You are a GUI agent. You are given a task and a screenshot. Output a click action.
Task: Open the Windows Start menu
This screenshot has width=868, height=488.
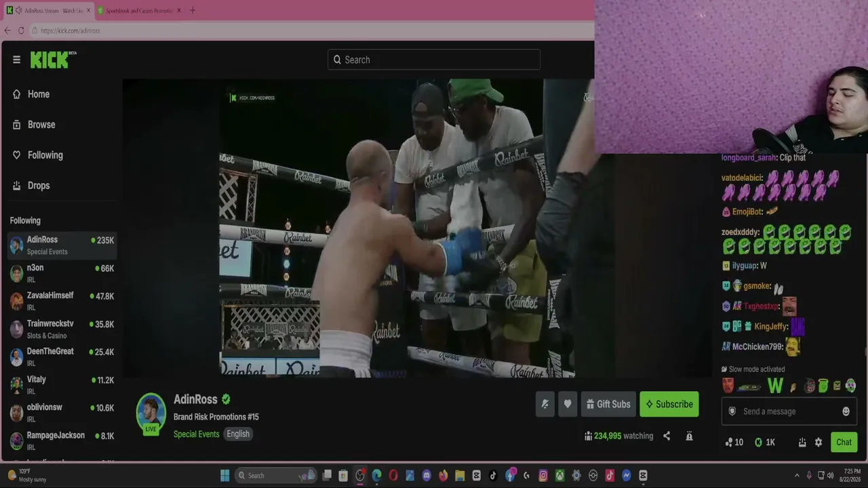point(225,475)
